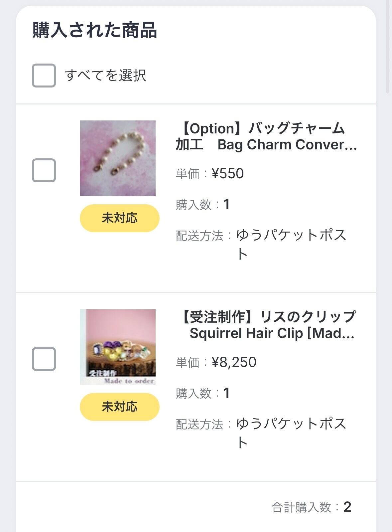
Task: Click the 購入された商品 section heading
Action: tap(94, 30)
